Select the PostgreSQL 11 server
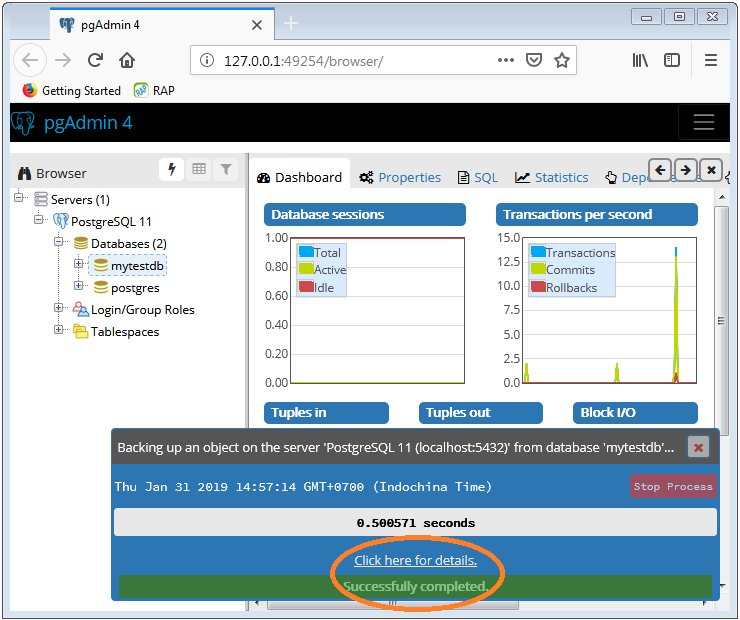 [x=111, y=221]
